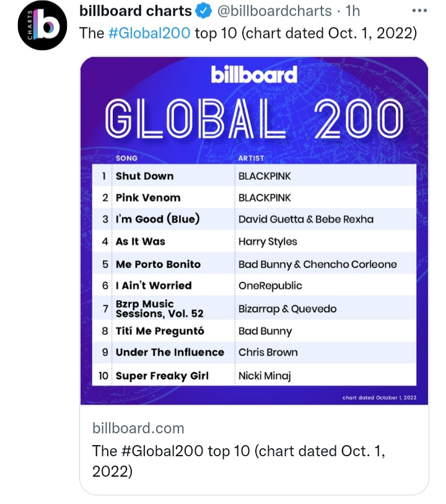Click the Pink Venom song title

click(x=148, y=198)
